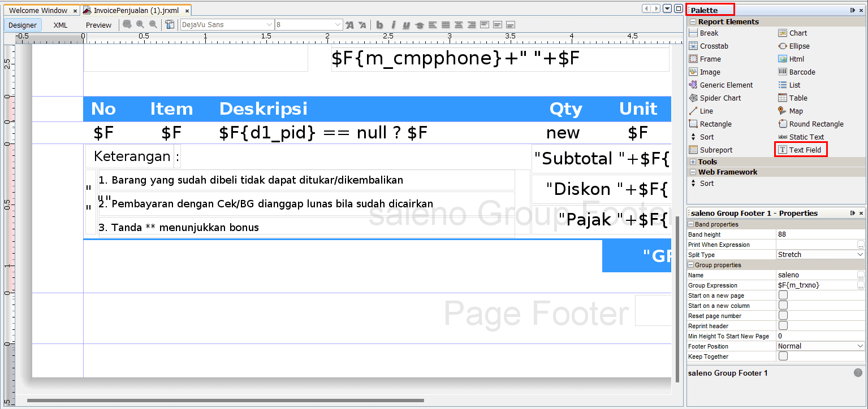Select the Spider Chart palette element
868x409 pixels.
[720, 98]
